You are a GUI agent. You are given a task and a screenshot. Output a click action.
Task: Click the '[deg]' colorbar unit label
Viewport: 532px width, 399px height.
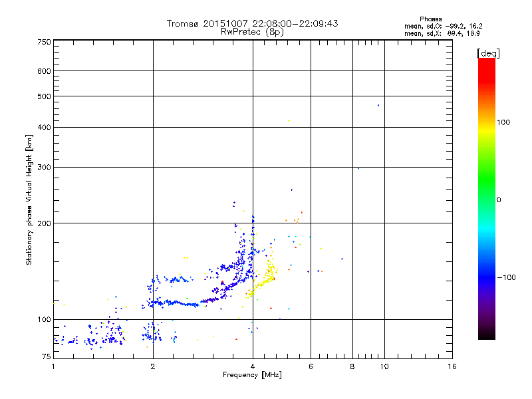(x=488, y=53)
